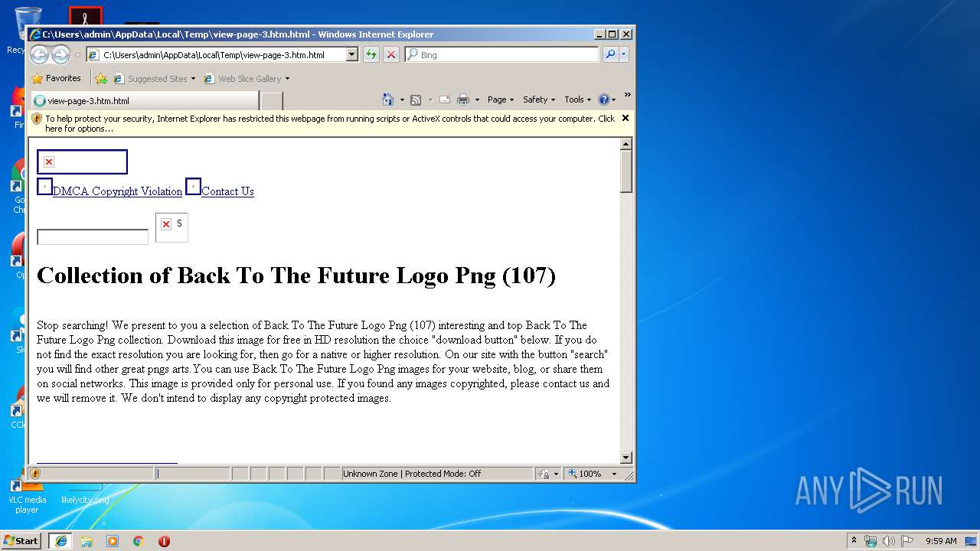
Task: Open Web Slice Gallery link
Action: click(247, 79)
